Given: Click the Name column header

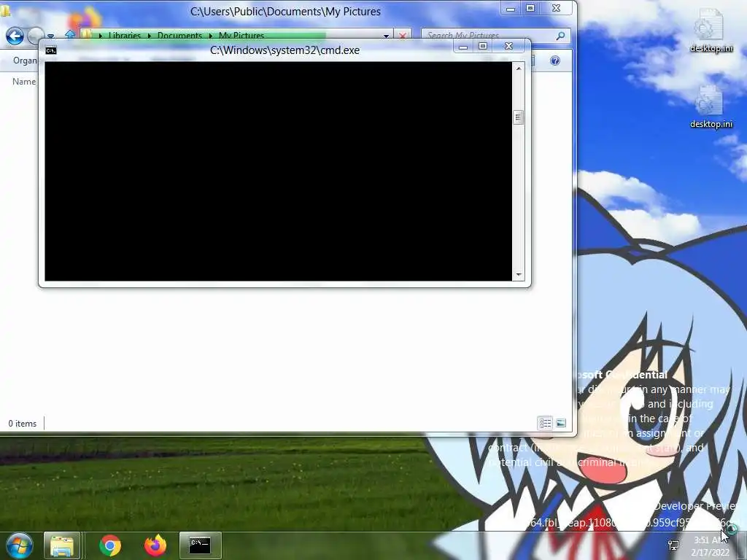Looking at the screenshot, I should point(24,82).
